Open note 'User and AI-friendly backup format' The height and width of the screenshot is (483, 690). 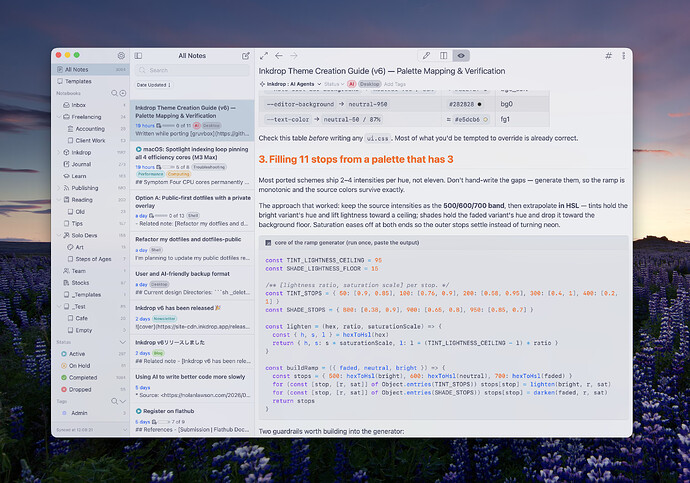(x=192, y=282)
